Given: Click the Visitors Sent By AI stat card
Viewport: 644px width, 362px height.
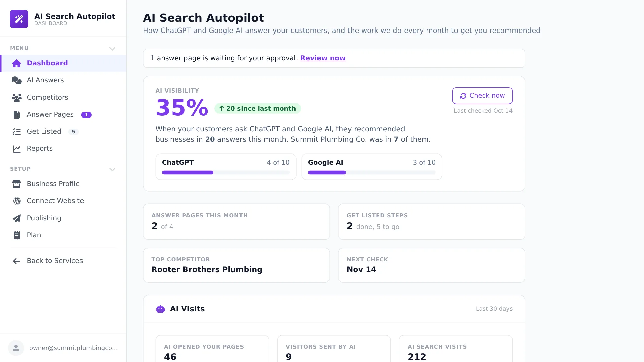Looking at the screenshot, I should [x=334, y=349].
